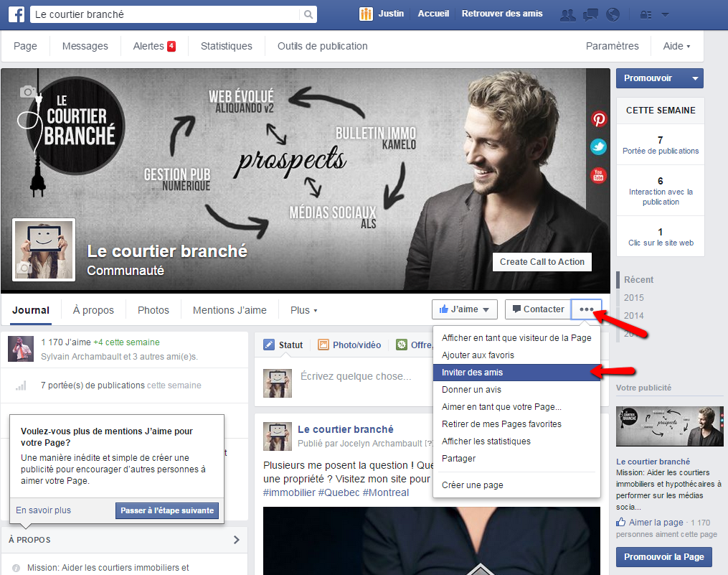Open the Promouvoir dropdown
728x575 pixels.
pos(658,78)
